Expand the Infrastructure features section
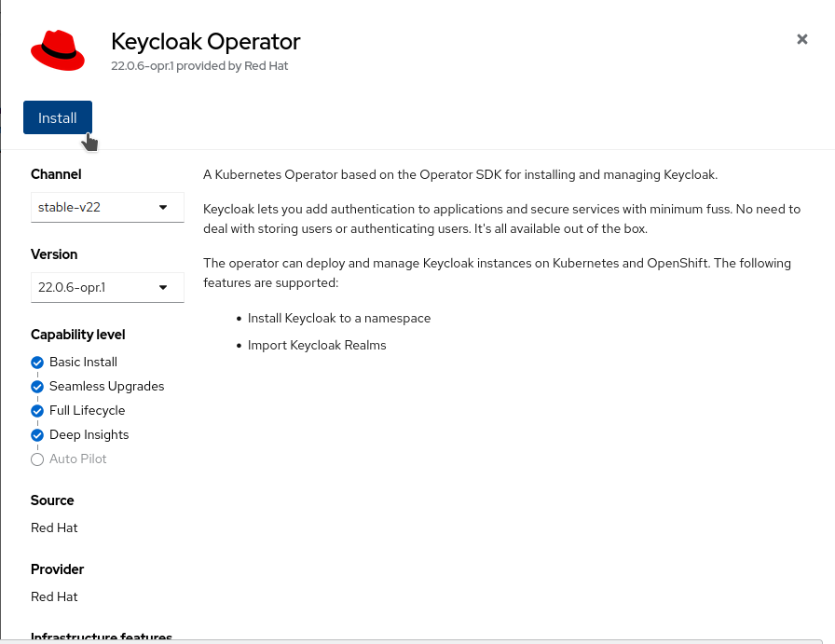 tap(102, 637)
